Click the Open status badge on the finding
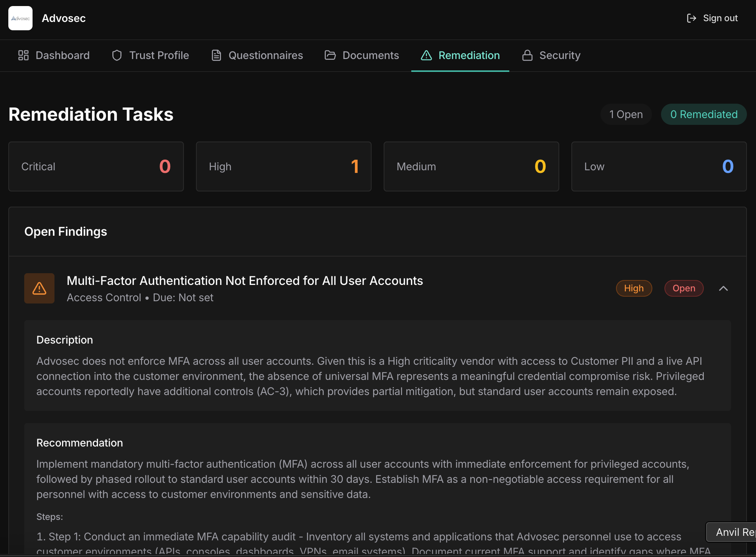Viewport: 756px width, 557px height. [684, 288]
